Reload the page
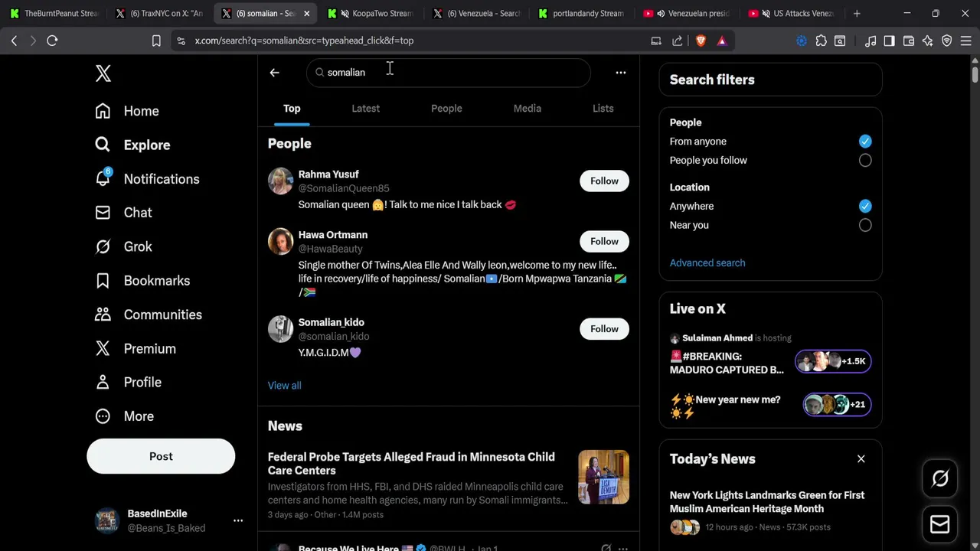 click(x=52, y=41)
